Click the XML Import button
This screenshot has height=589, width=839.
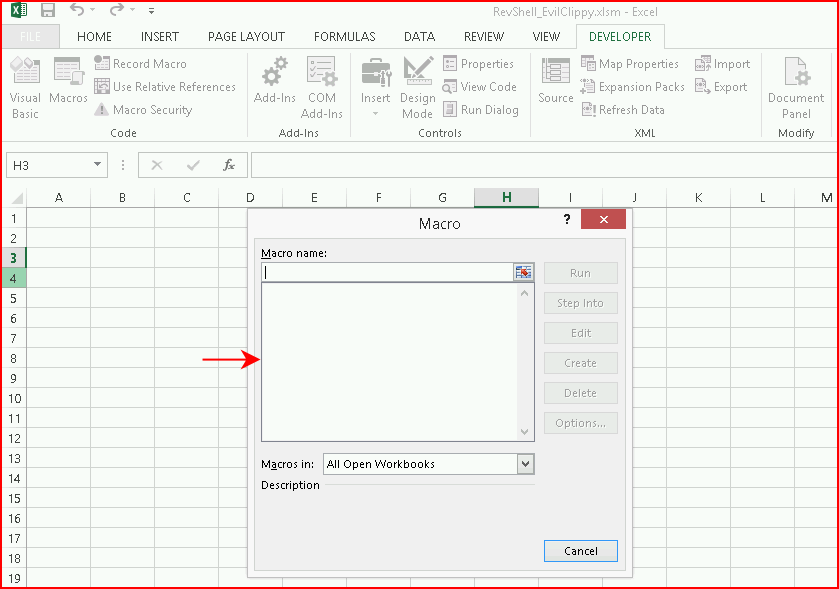click(722, 64)
